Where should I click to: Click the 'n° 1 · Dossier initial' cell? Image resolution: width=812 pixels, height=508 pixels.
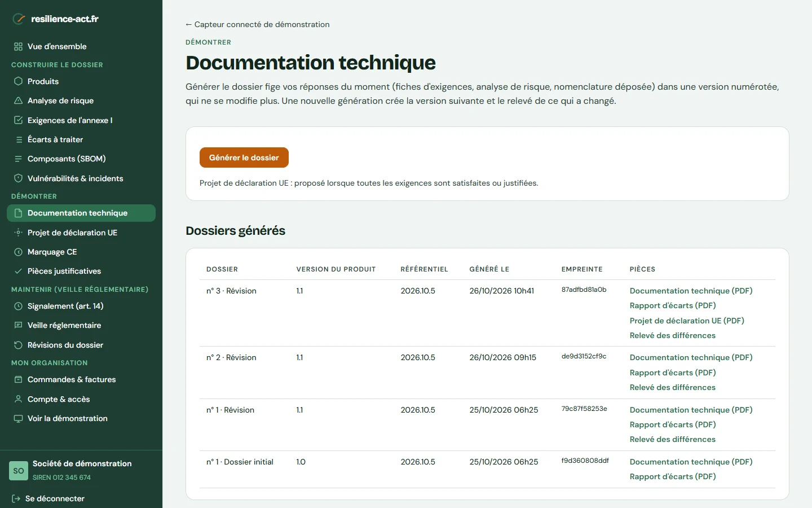(x=240, y=462)
